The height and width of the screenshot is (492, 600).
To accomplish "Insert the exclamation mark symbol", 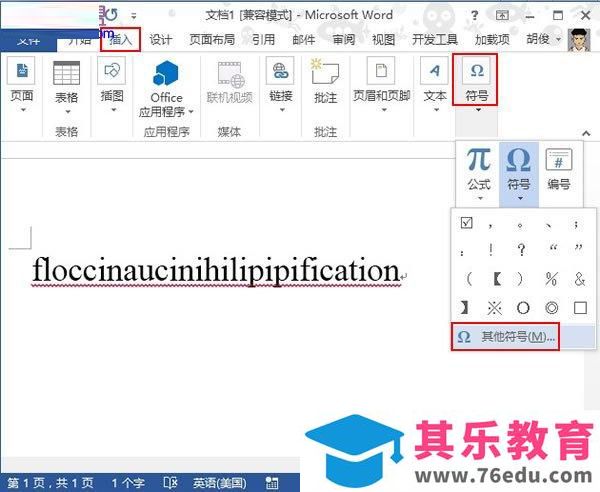I will [x=491, y=250].
